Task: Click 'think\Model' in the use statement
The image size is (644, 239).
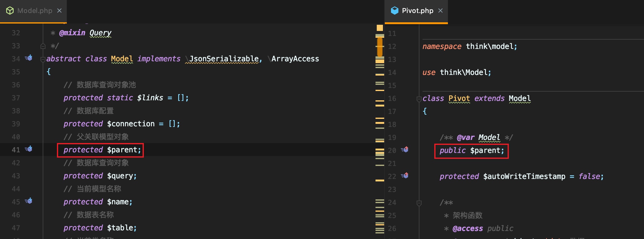Action: coord(463,72)
